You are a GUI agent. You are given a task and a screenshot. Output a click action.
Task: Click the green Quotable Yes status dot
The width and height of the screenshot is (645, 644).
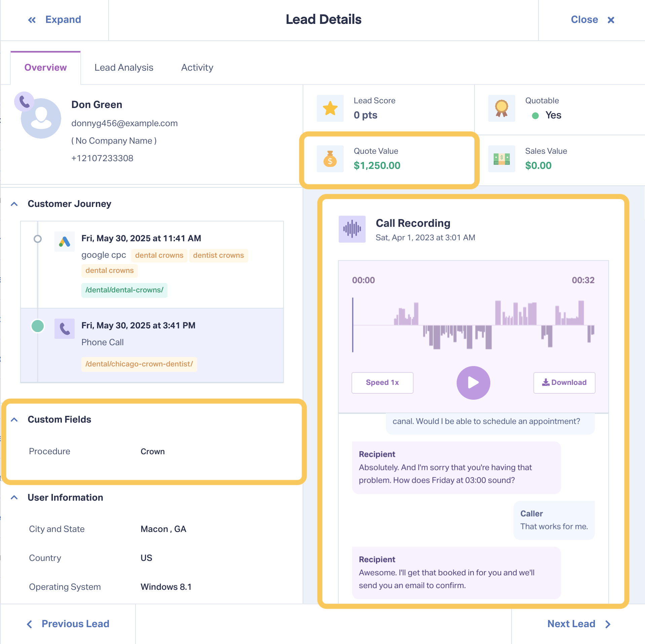click(x=535, y=116)
